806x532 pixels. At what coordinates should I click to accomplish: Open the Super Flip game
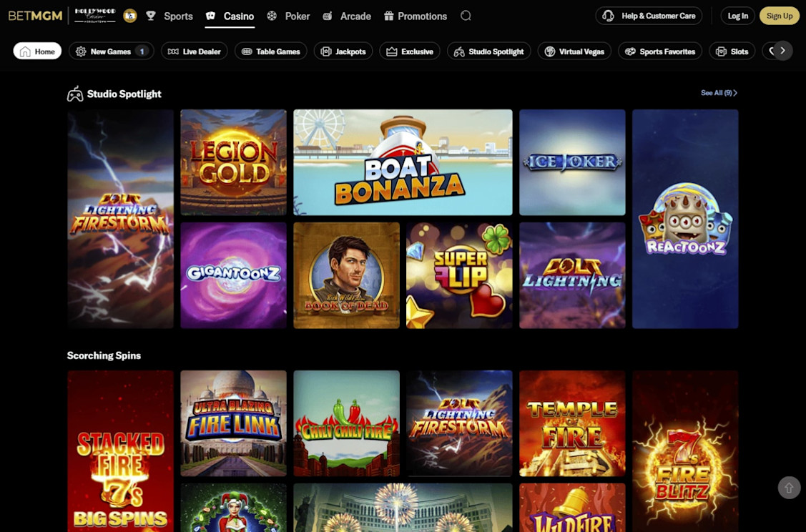point(460,275)
